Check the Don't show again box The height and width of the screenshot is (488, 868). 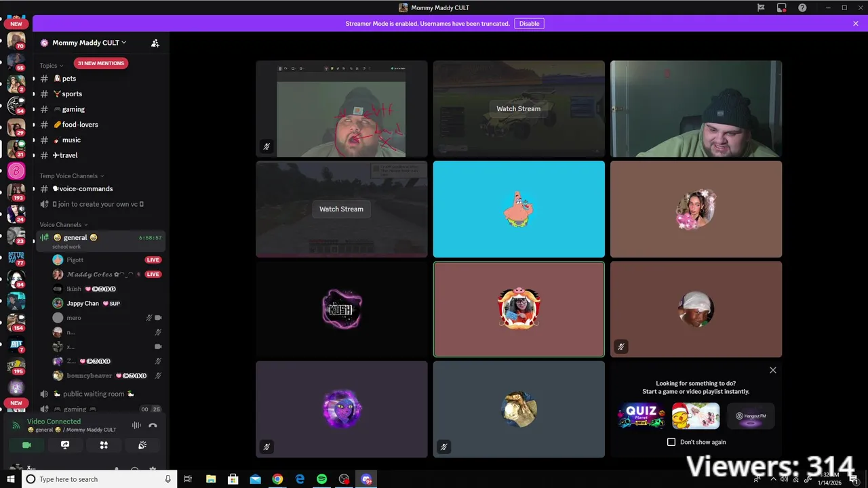(x=671, y=442)
